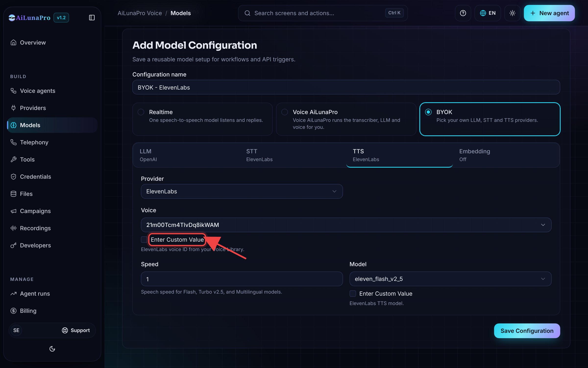Switch to the LLM OpenAI tab

pyautogui.click(x=186, y=155)
